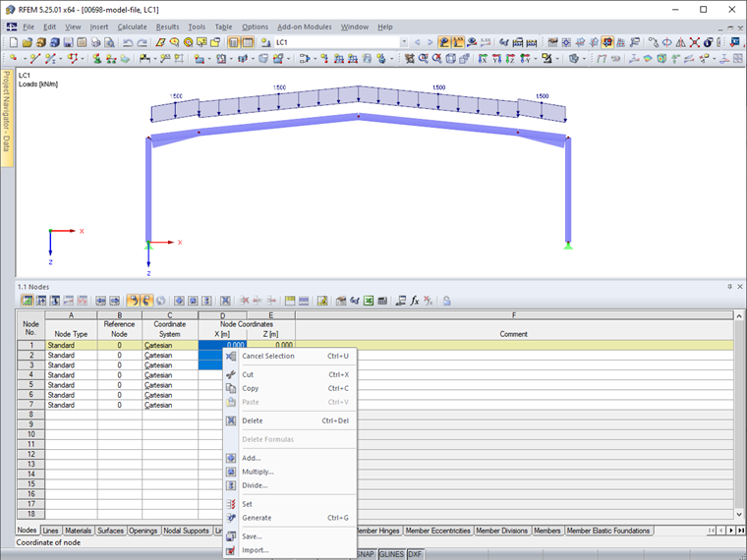Toggle the highlighted view mode button at right
The image size is (747, 560).
(607, 42)
